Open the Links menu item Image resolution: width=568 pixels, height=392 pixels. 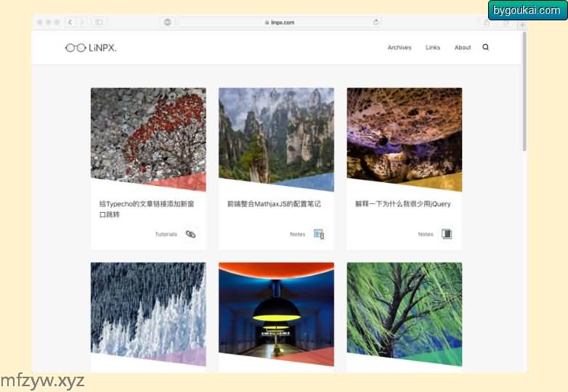pos(433,48)
